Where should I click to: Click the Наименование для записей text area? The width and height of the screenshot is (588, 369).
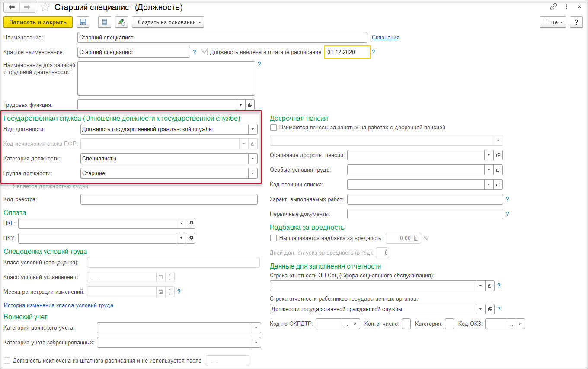(166, 78)
